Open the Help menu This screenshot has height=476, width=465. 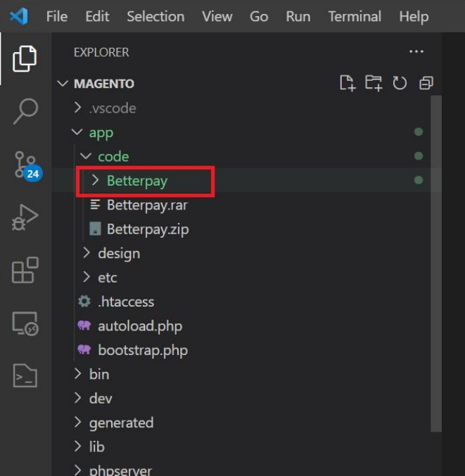[x=414, y=16]
